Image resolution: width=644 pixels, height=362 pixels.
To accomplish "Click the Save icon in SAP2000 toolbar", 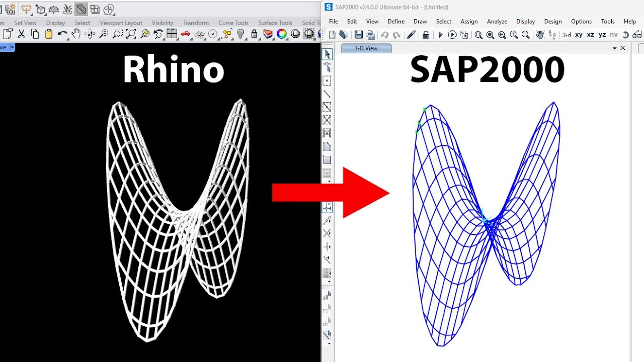I will 358,35.
